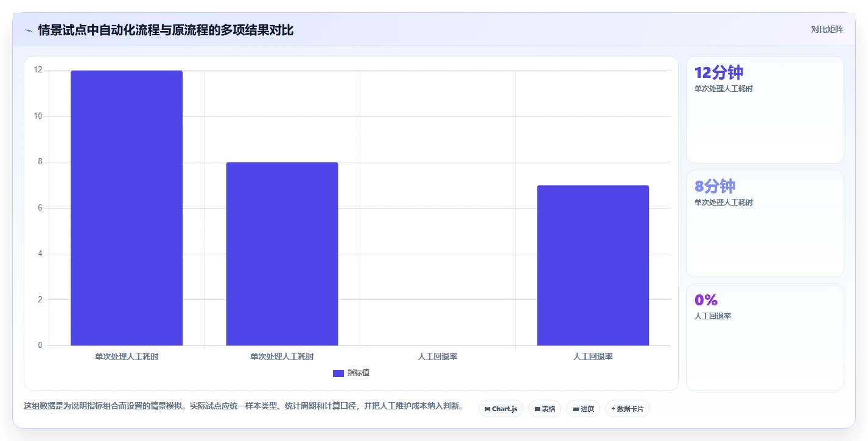868x441 pixels.
Task: Select the 进度 chip
Action: [583, 409]
